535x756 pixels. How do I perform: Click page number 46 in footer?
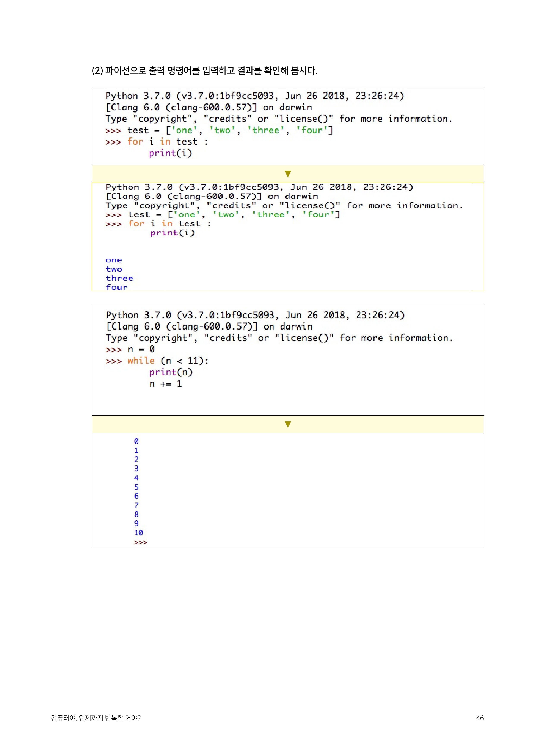[480, 718]
